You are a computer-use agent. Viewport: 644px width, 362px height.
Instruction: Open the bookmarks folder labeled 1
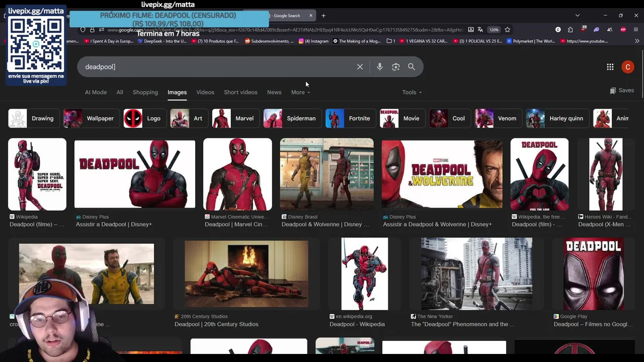[x=391, y=41]
